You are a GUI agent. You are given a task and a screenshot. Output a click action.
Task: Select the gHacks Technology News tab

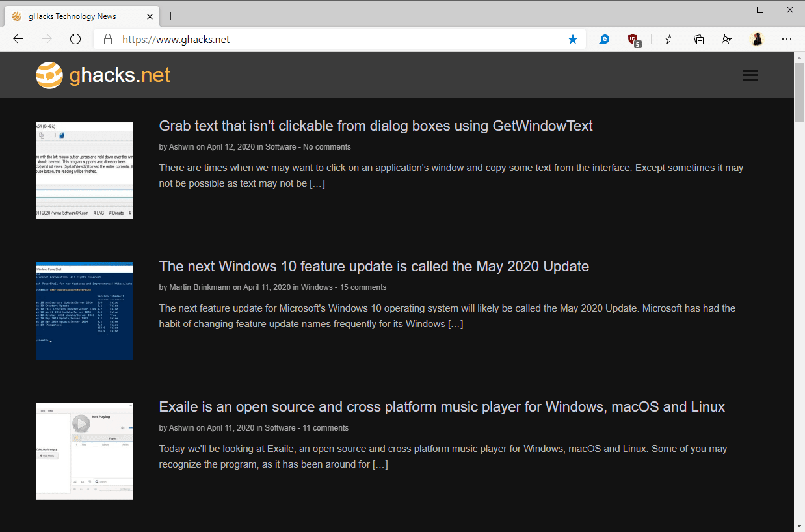(83, 16)
